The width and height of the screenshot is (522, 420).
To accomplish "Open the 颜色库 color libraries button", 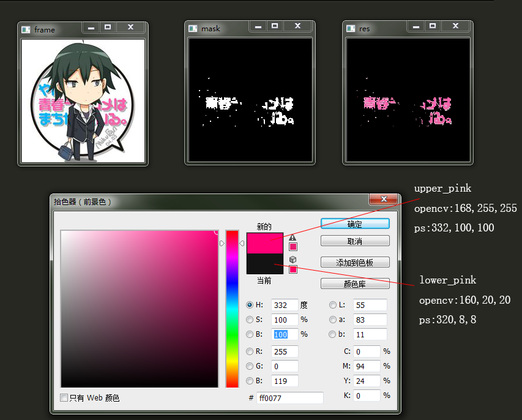I will (355, 283).
